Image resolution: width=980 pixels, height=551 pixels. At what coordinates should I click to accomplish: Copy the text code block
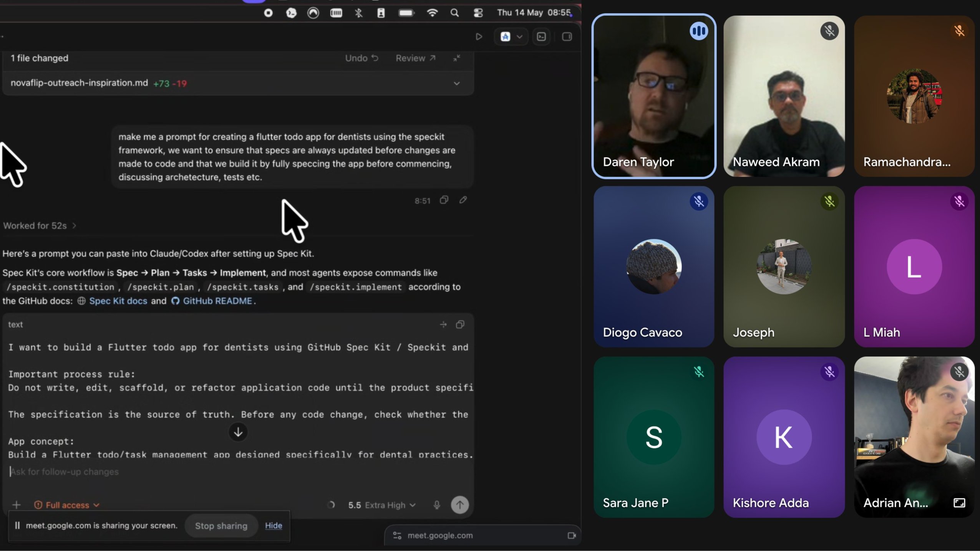point(460,324)
